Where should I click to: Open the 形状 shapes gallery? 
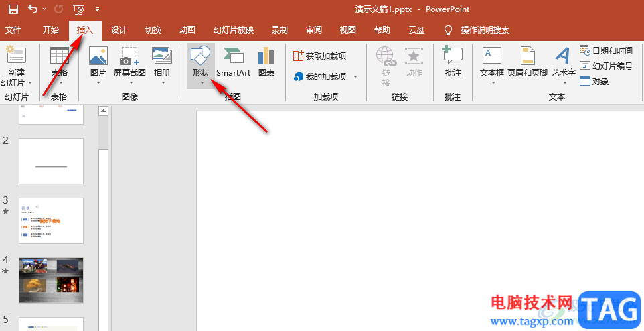tap(201, 66)
